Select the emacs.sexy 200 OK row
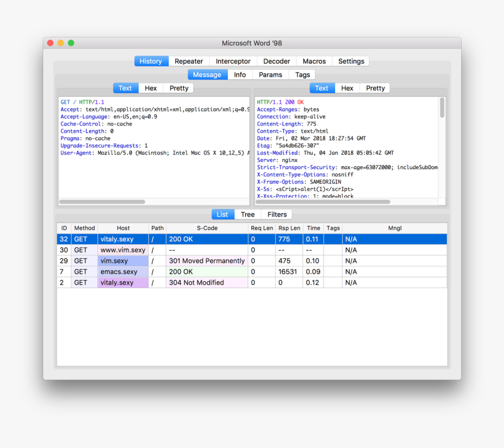 (123, 271)
